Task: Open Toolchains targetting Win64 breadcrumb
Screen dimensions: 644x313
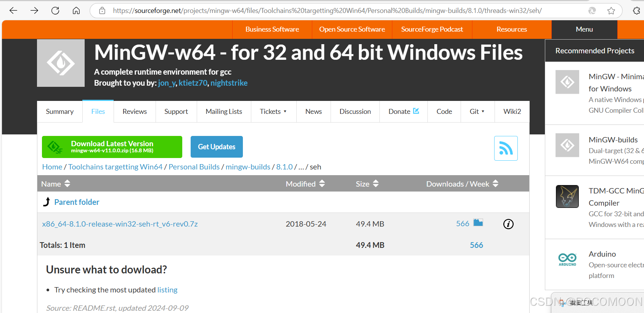Action: click(x=115, y=167)
